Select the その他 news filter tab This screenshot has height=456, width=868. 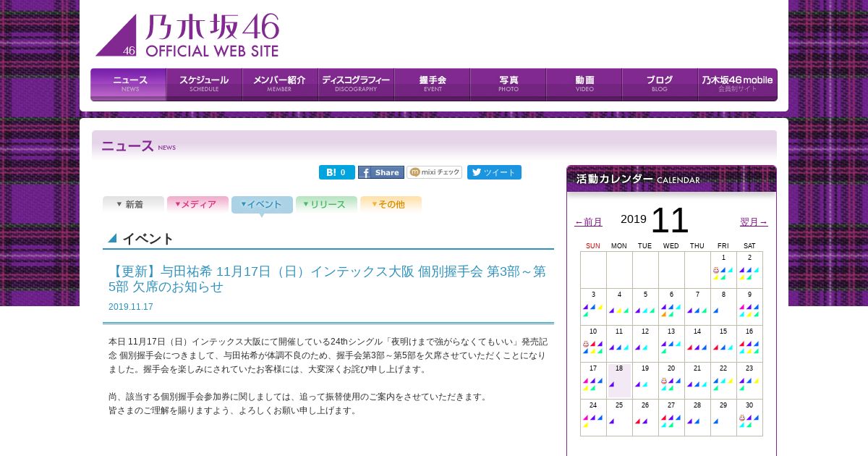(x=391, y=204)
